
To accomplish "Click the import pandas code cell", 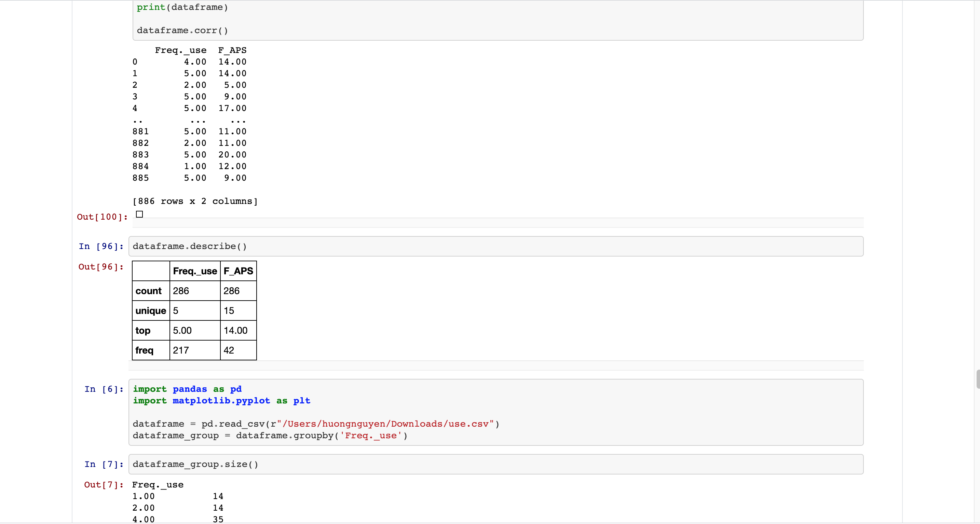I will [x=496, y=412].
